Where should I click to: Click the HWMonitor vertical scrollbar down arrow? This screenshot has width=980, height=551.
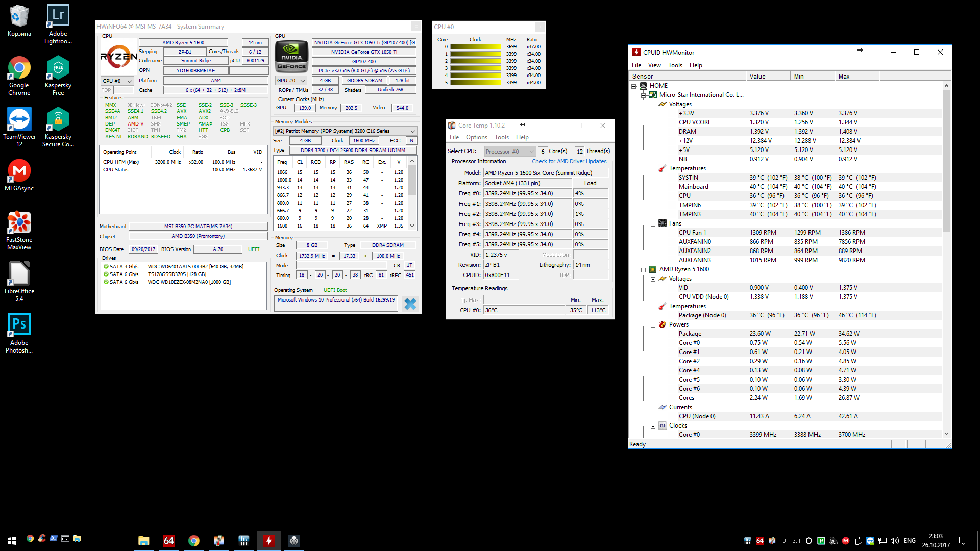pyautogui.click(x=946, y=434)
